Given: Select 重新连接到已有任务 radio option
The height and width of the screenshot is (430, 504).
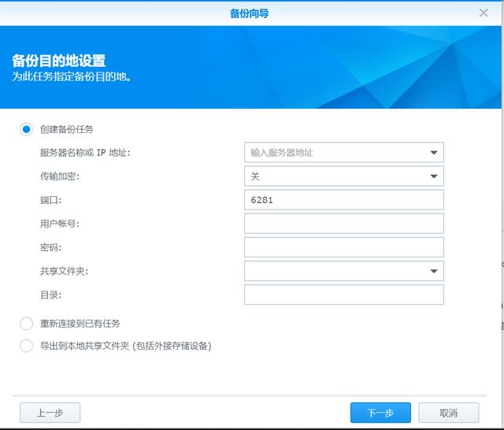Looking at the screenshot, I should pos(27,324).
